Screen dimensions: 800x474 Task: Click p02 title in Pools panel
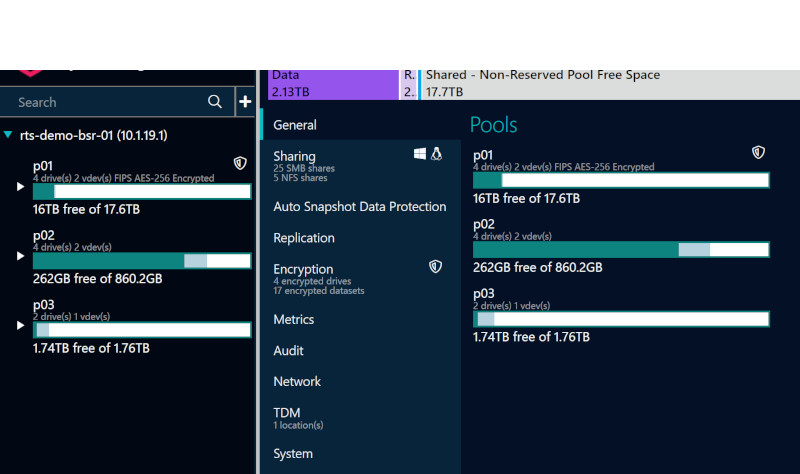(x=484, y=224)
